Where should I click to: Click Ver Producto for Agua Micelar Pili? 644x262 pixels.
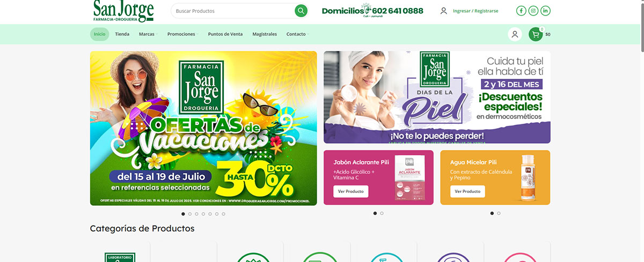tap(467, 191)
